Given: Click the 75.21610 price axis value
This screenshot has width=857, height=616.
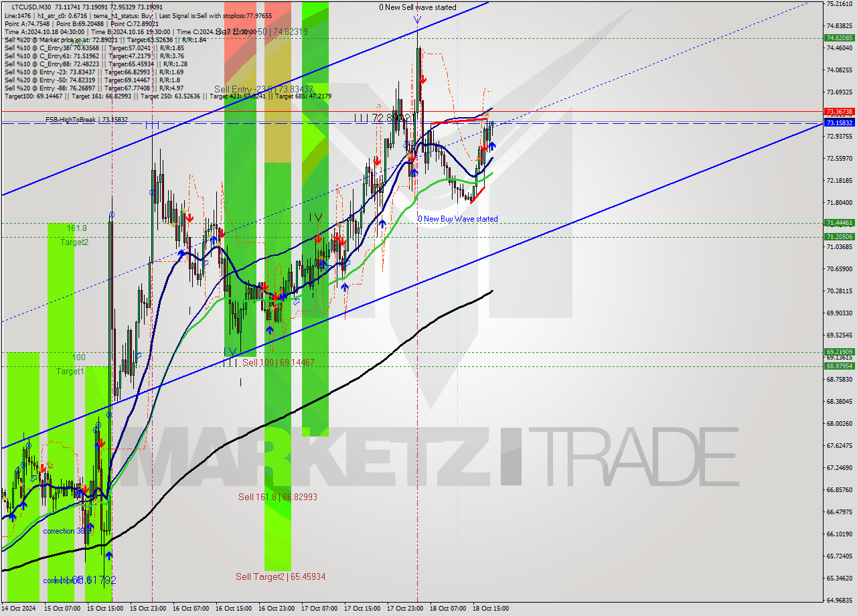Looking at the screenshot, I should pos(839,3).
